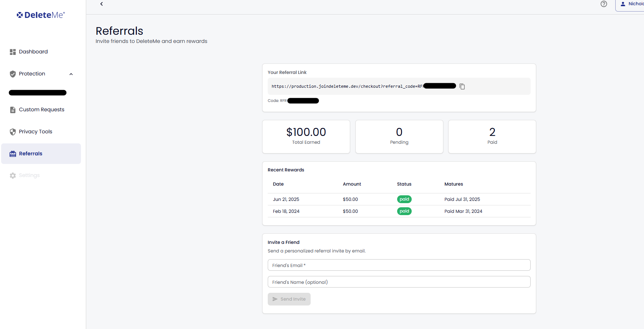
Task: Click the Your Referral Link heading
Action: [x=287, y=72]
